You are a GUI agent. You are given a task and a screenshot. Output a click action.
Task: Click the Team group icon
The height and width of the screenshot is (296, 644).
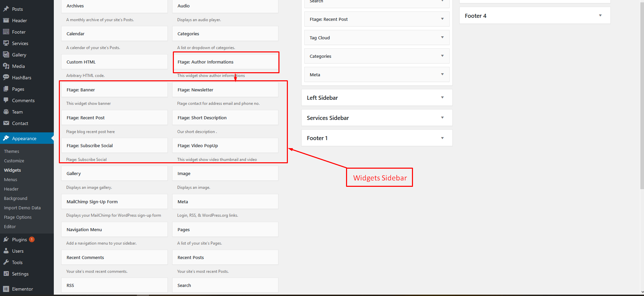coord(6,112)
